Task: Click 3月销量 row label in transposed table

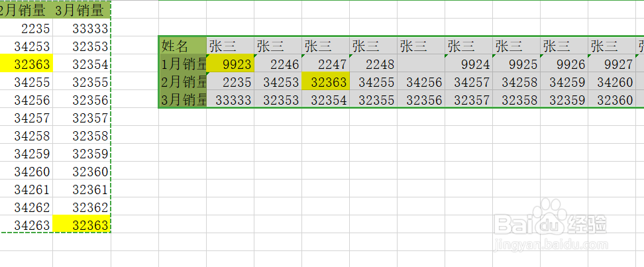Action: click(182, 99)
